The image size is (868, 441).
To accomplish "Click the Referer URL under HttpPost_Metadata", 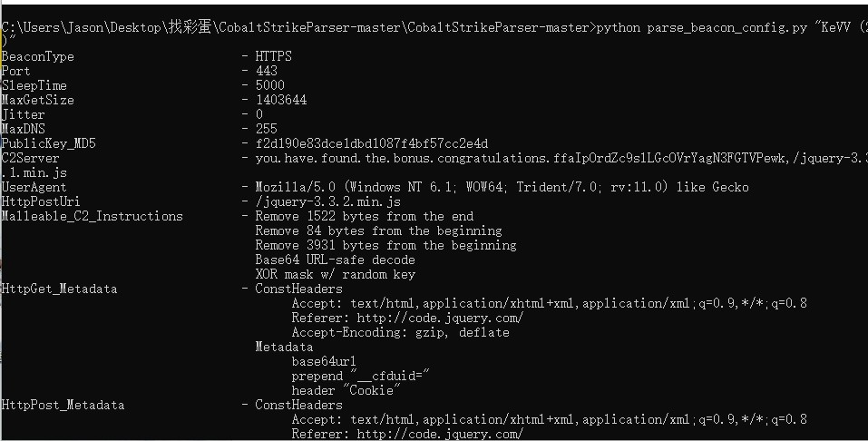I will click(440, 434).
